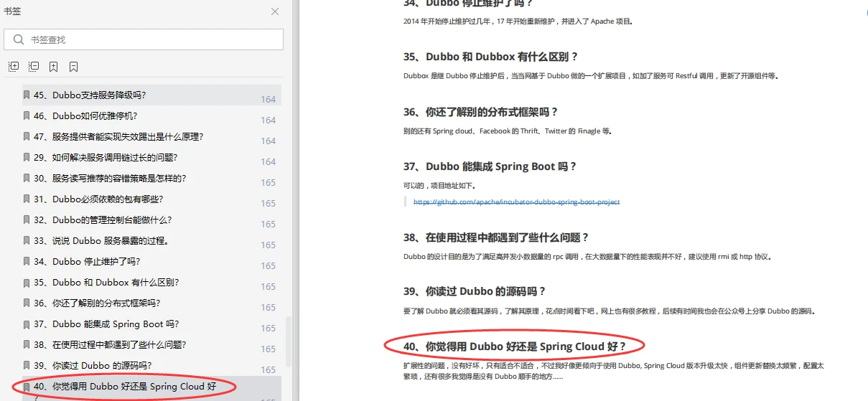Click the paragraph starting 要了解 Dubbo 就必须看其源码
Screen dimensions: 868x401
point(609,311)
